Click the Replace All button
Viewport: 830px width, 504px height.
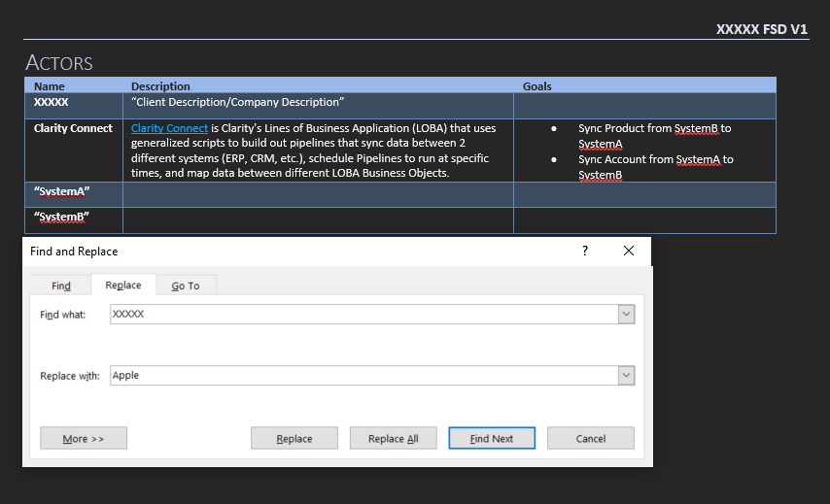point(394,438)
